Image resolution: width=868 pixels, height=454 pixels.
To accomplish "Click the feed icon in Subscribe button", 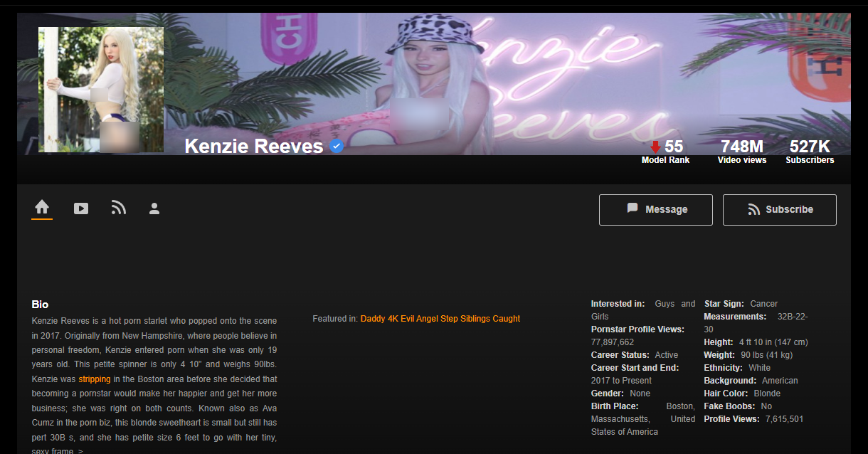I will [754, 210].
